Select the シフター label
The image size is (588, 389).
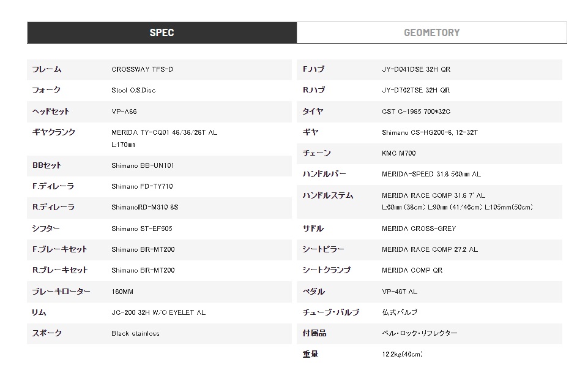(46, 228)
